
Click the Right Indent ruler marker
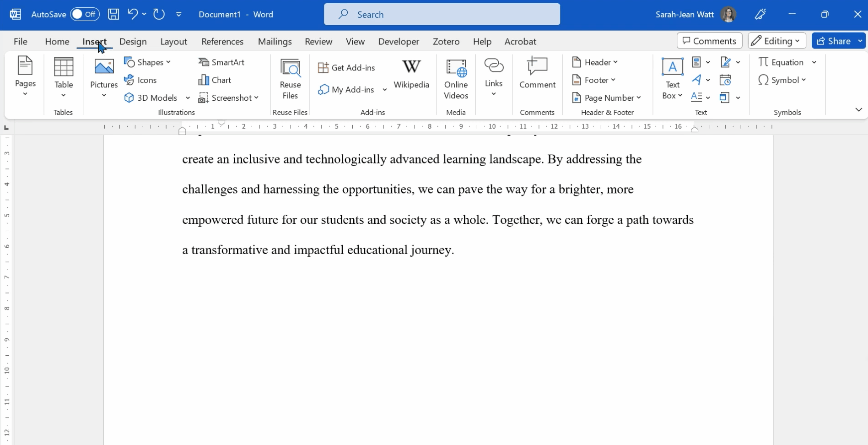coord(694,130)
